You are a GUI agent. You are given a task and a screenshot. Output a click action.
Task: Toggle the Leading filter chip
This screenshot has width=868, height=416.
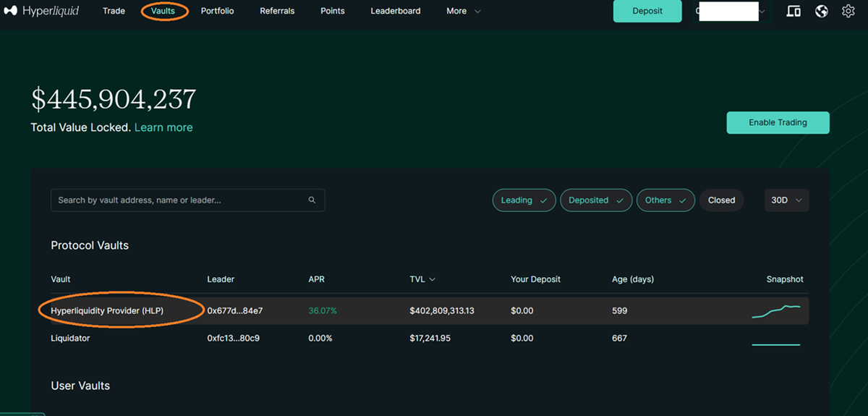(x=524, y=200)
